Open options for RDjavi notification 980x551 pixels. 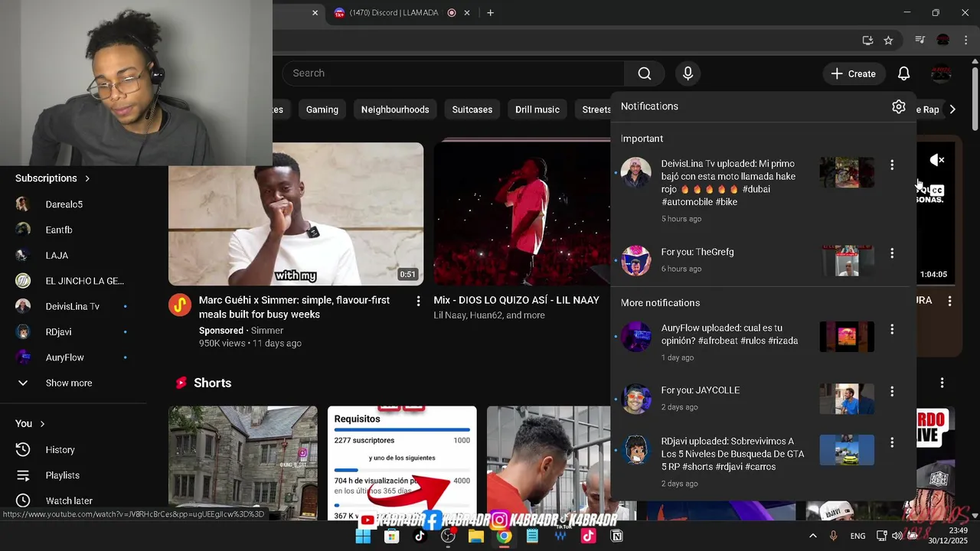pos(892,442)
